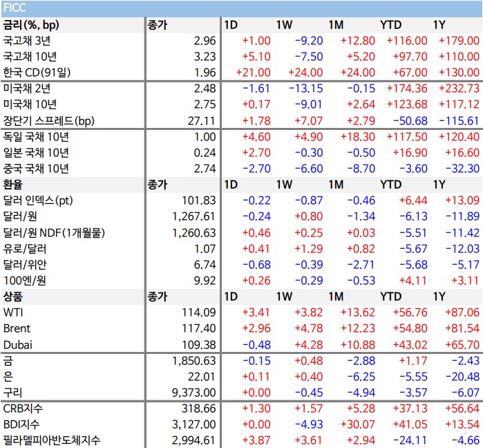Select the 금 closing value 1,850.63
This screenshot has height=448, width=483.
pyautogui.click(x=194, y=361)
